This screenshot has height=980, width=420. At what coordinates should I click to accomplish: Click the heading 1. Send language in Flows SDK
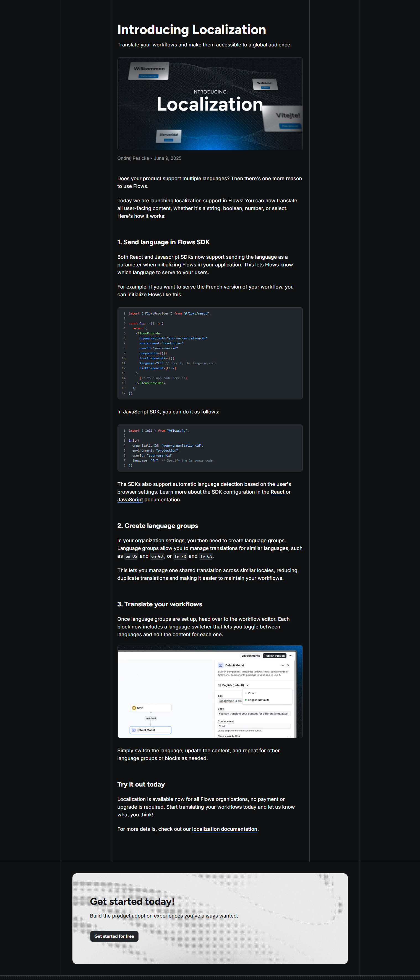[x=163, y=242]
